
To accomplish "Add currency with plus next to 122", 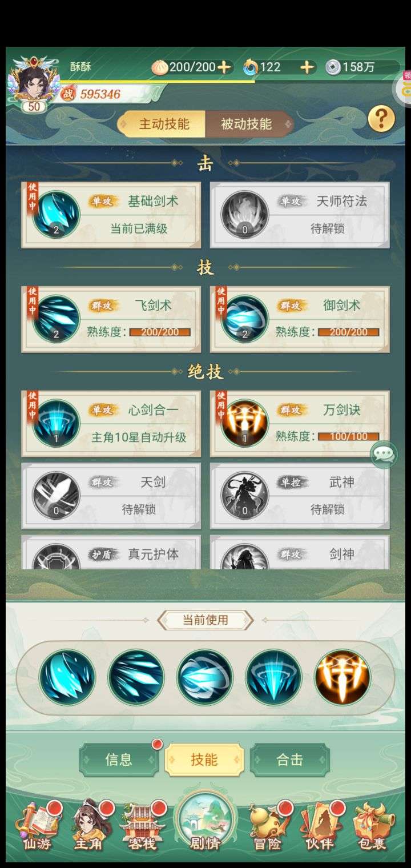I will pyautogui.click(x=307, y=67).
